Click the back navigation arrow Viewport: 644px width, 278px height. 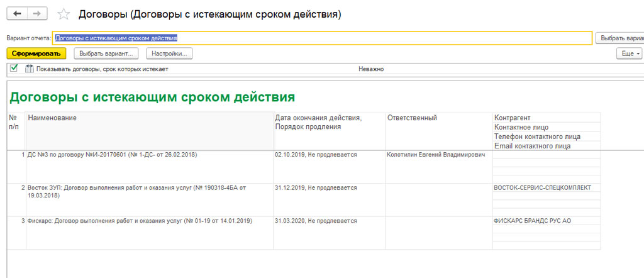click(17, 13)
